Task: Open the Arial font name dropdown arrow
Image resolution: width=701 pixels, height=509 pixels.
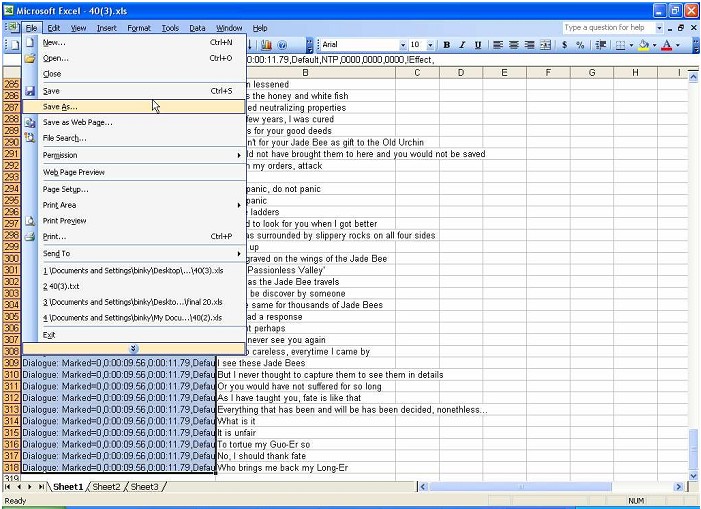Action: [x=402, y=45]
